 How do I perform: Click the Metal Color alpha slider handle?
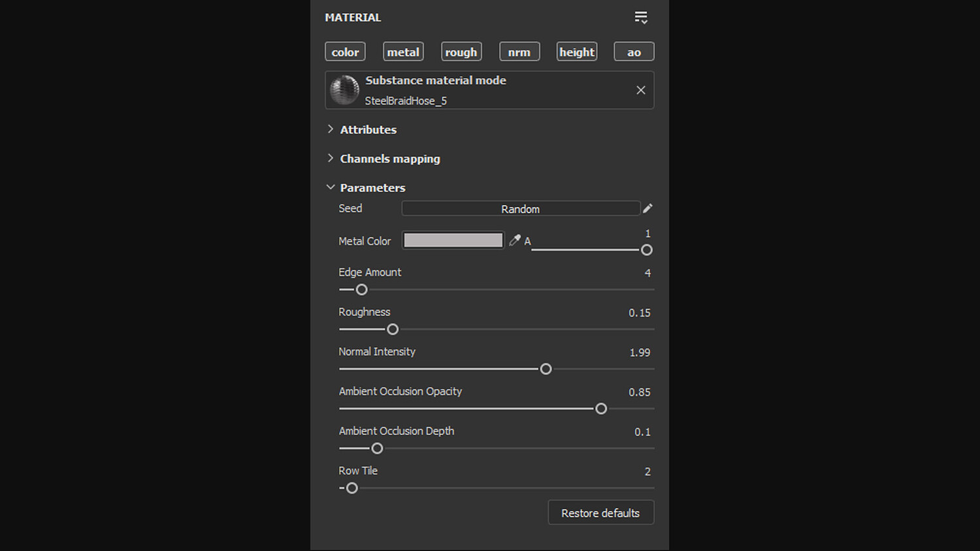pos(647,250)
